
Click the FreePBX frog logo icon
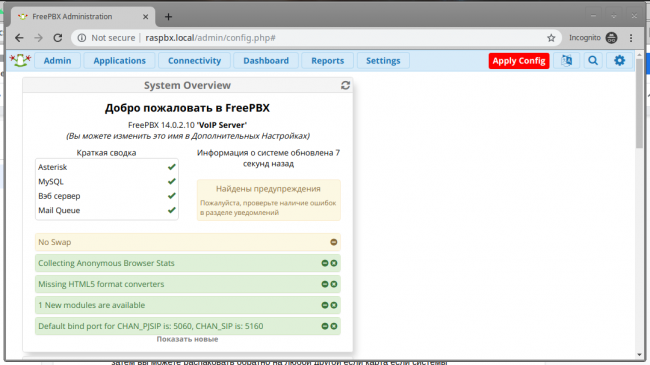tap(20, 60)
